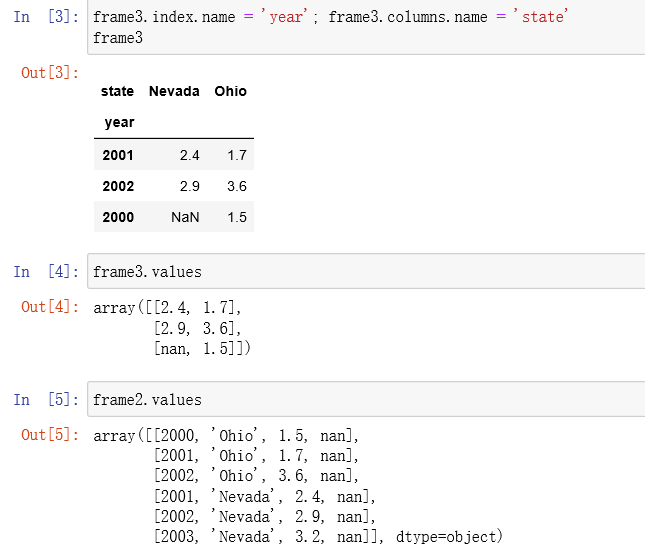Click the In [3] prompt label

46,17
